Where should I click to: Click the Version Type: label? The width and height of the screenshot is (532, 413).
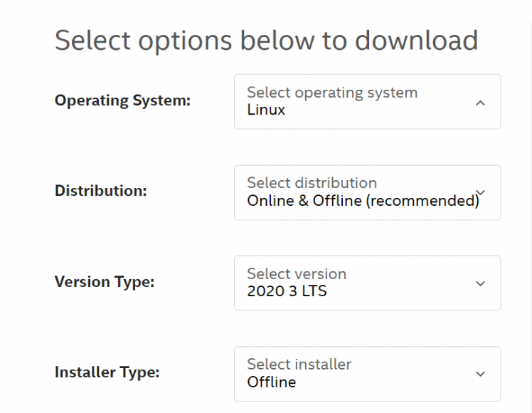click(x=104, y=281)
